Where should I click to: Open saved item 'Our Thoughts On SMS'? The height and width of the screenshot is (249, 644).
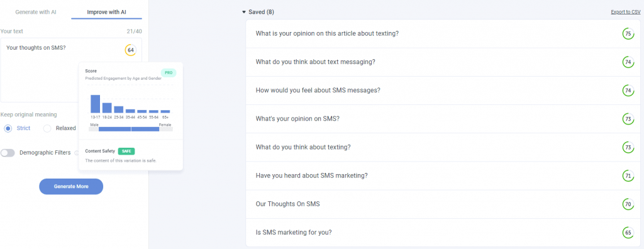(x=444, y=204)
